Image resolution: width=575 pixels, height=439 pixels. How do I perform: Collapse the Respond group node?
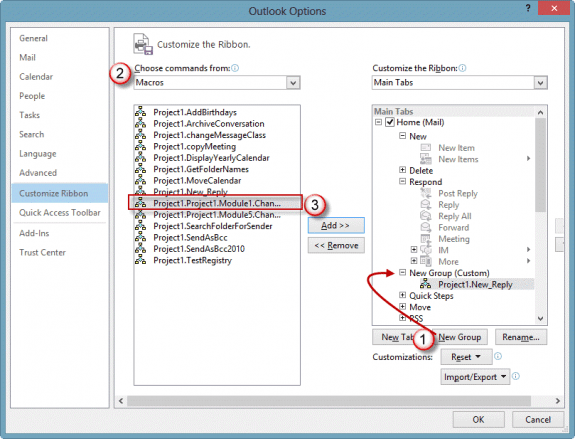click(x=402, y=181)
